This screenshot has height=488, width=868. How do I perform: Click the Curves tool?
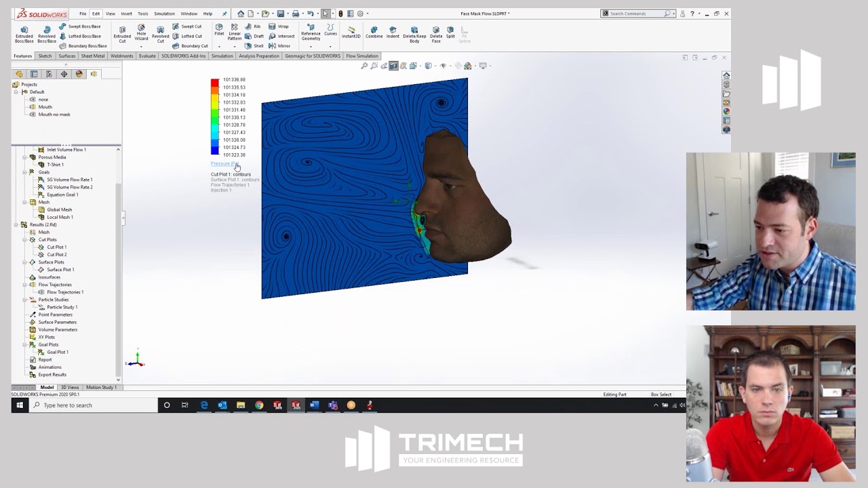330,30
